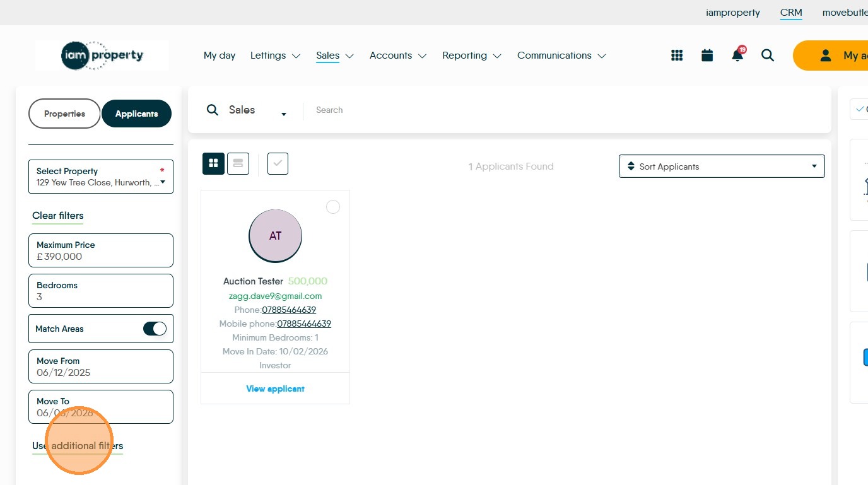Click Move In Date: 10/02/2026 text

click(x=275, y=351)
